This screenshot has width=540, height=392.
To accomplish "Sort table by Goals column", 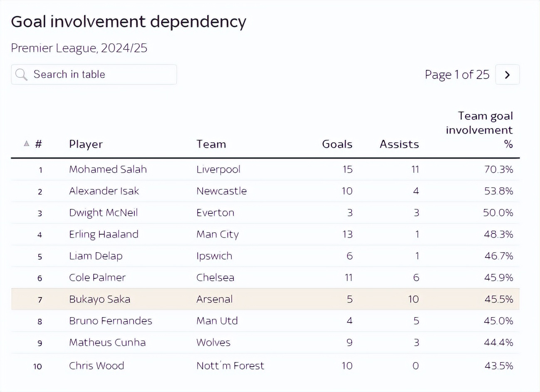I will click(337, 144).
